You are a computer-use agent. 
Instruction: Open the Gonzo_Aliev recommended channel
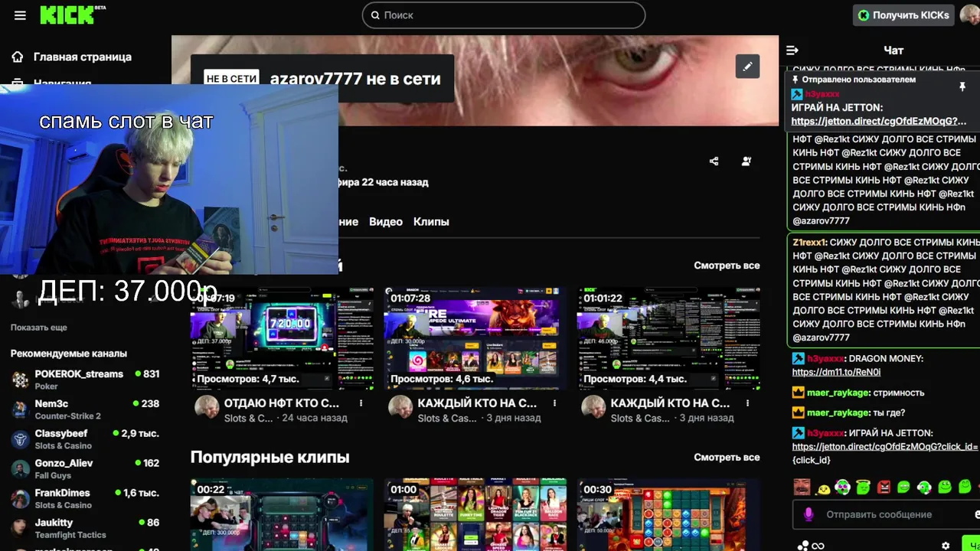[x=86, y=469]
